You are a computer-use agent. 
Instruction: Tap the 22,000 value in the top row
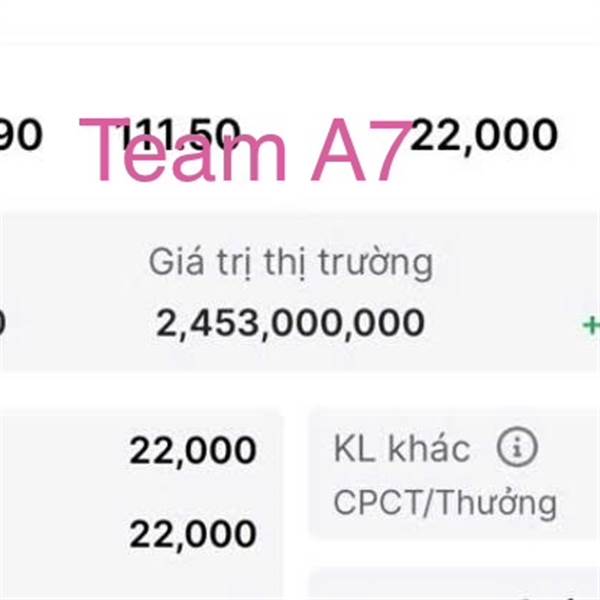click(x=483, y=135)
